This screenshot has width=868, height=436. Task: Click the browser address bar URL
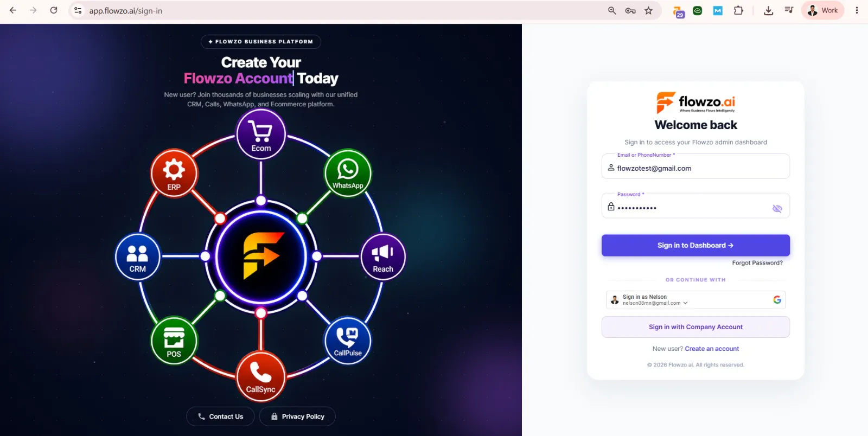[126, 10]
